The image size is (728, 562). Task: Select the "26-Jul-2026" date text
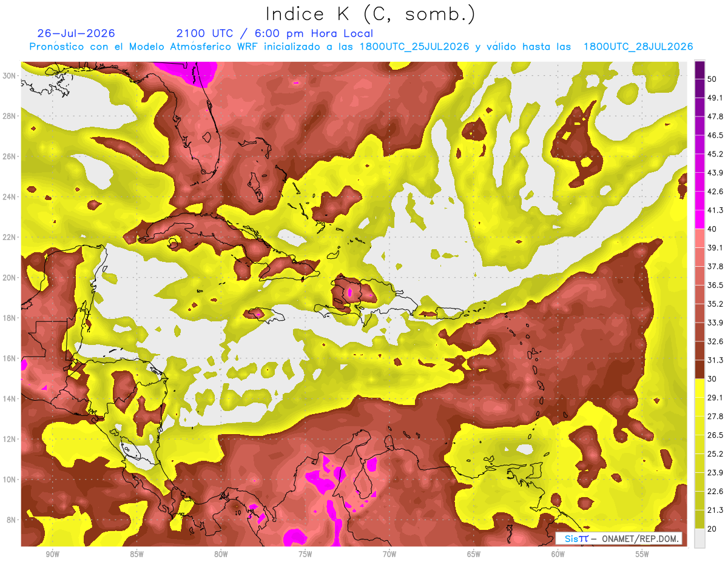point(76,33)
